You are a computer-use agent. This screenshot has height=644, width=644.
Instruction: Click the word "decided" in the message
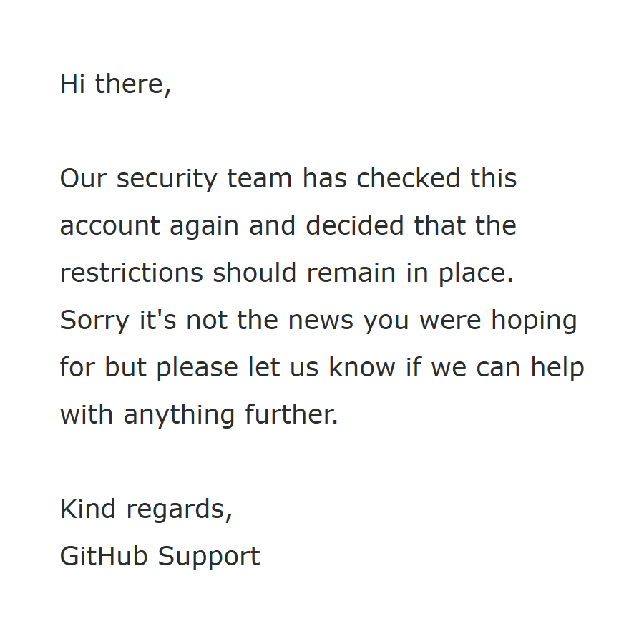355,225
